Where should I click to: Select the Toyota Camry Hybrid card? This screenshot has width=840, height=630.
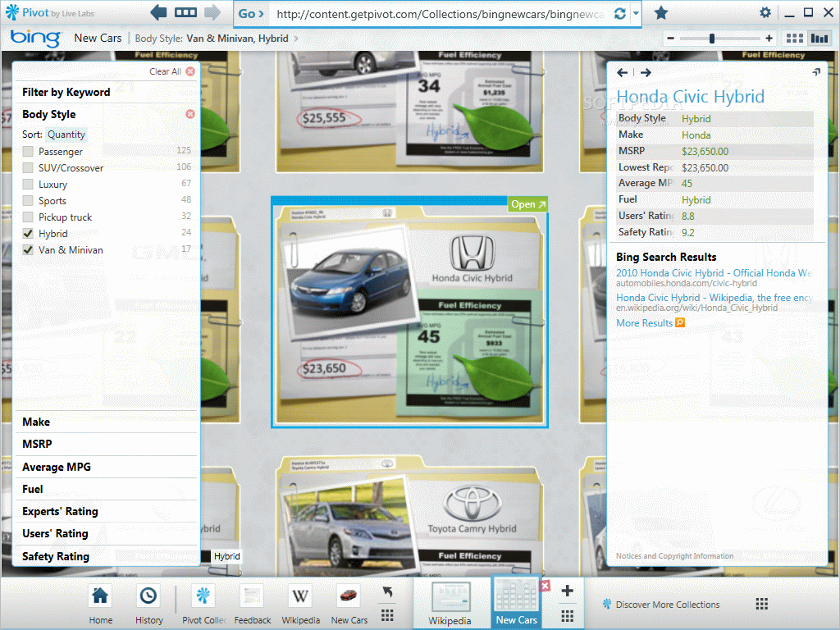click(410, 517)
